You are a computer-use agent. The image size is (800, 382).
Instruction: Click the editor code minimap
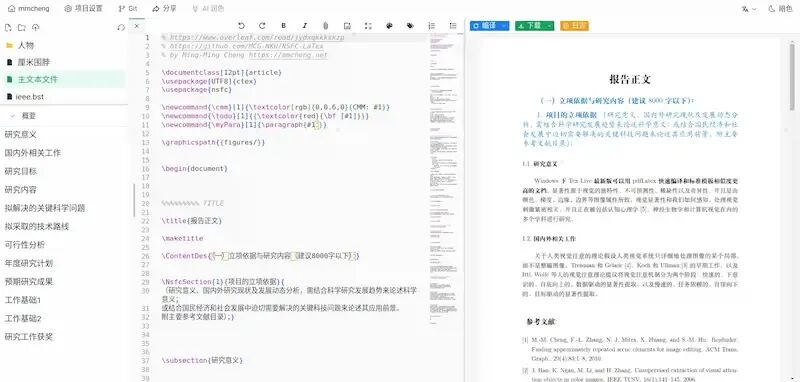[x=443, y=179]
